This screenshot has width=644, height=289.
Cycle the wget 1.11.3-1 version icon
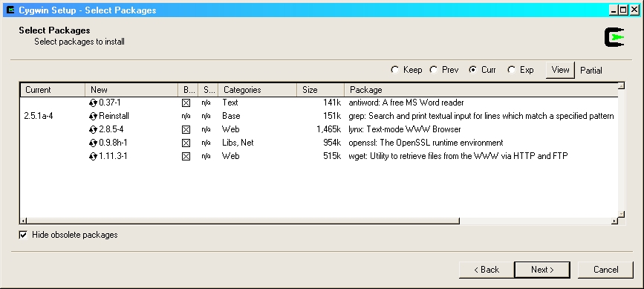click(94, 157)
